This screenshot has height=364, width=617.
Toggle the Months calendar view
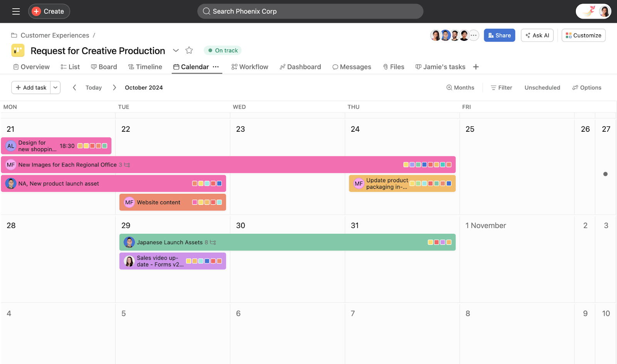click(x=460, y=87)
